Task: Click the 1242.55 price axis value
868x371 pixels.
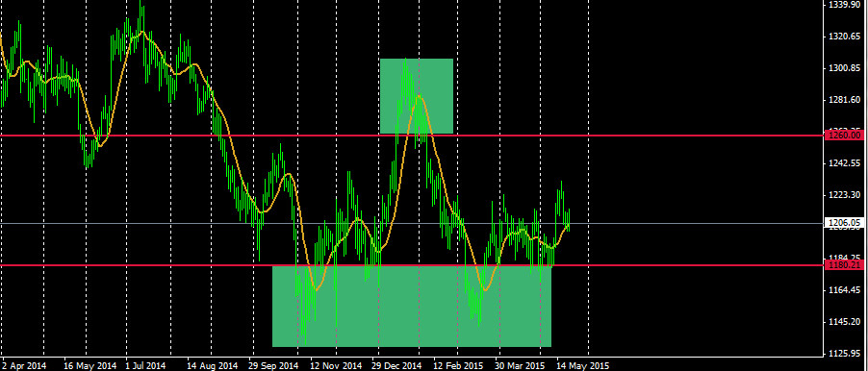Action: point(844,163)
